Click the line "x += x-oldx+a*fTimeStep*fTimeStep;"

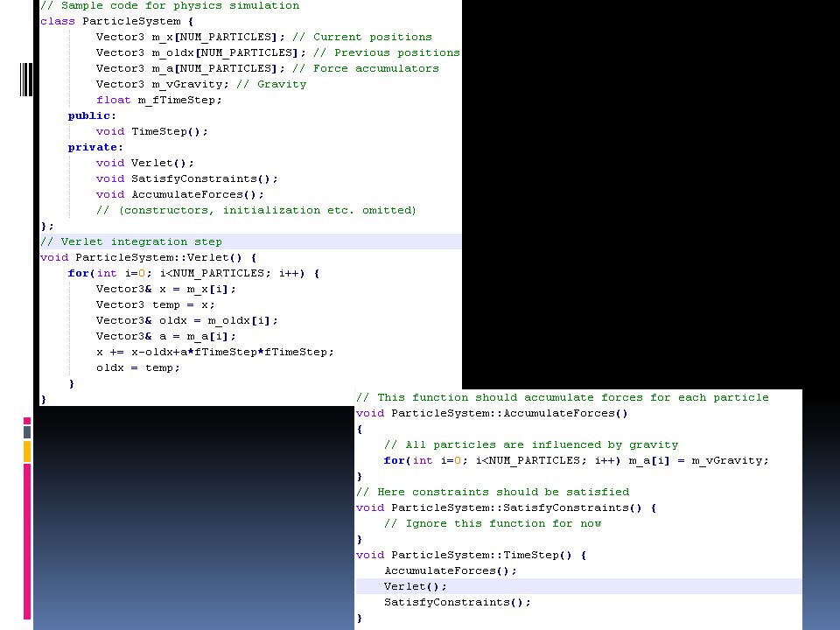[x=215, y=353]
